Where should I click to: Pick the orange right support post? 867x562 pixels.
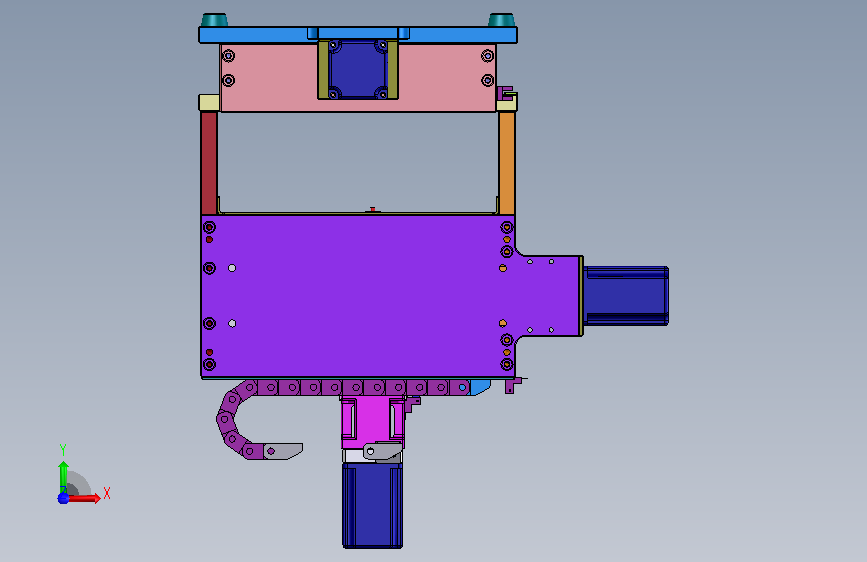pos(506,163)
